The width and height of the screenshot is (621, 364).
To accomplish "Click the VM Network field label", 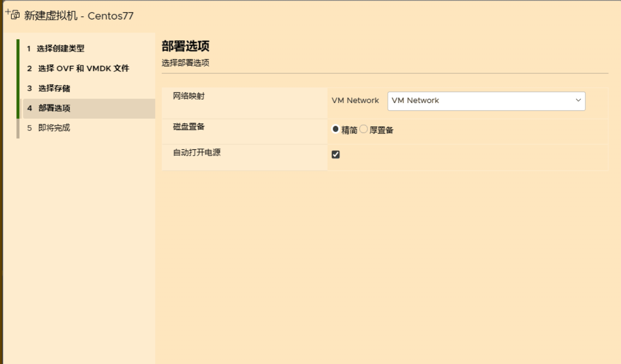I will pyautogui.click(x=354, y=100).
